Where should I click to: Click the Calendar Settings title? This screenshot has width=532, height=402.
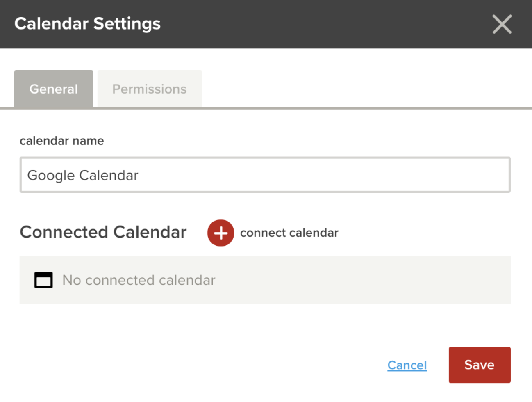(88, 24)
